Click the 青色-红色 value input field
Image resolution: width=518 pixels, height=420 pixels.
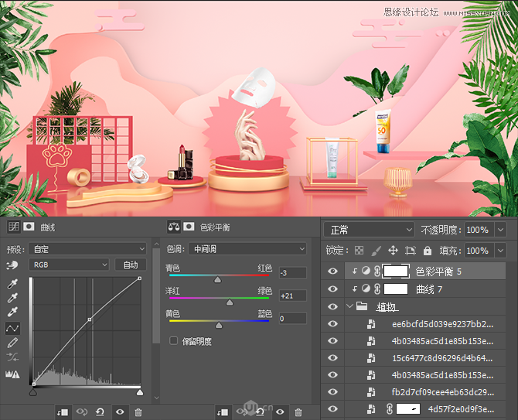pyautogui.click(x=292, y=273)
